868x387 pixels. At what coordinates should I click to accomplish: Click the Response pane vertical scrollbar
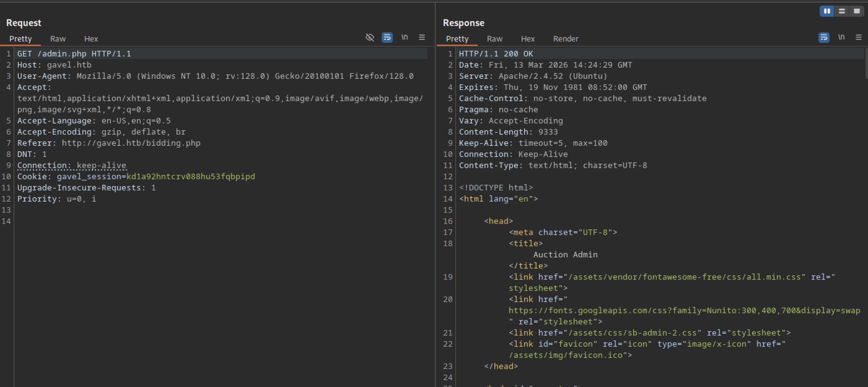pos(866,64)
